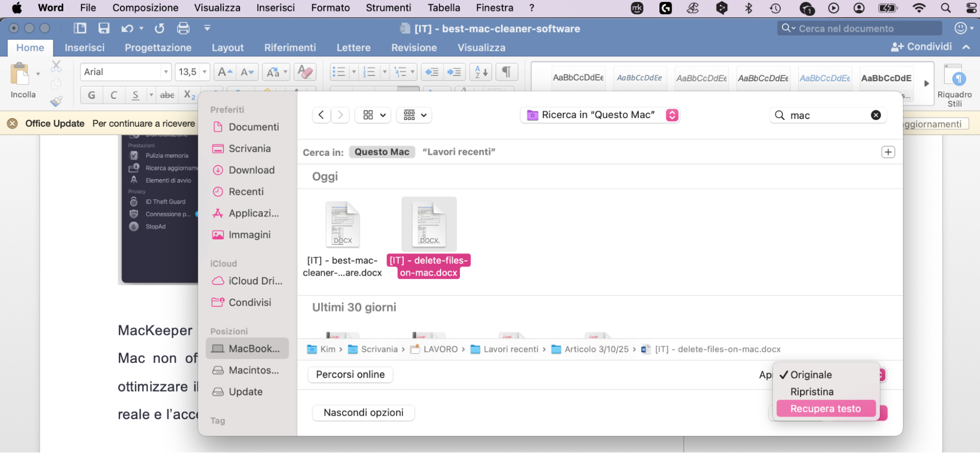Click the forward arrow in file dialog
Image resolution: width=980 pixels, height=453 pixels.
[340, 115]
